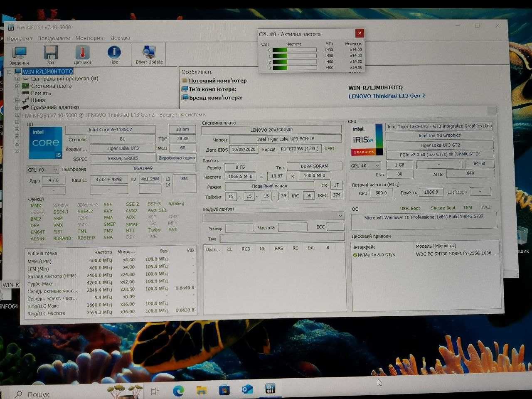Screen dimensions: 532x399
Task: Expand the Шина tree node
Action: 17,100
